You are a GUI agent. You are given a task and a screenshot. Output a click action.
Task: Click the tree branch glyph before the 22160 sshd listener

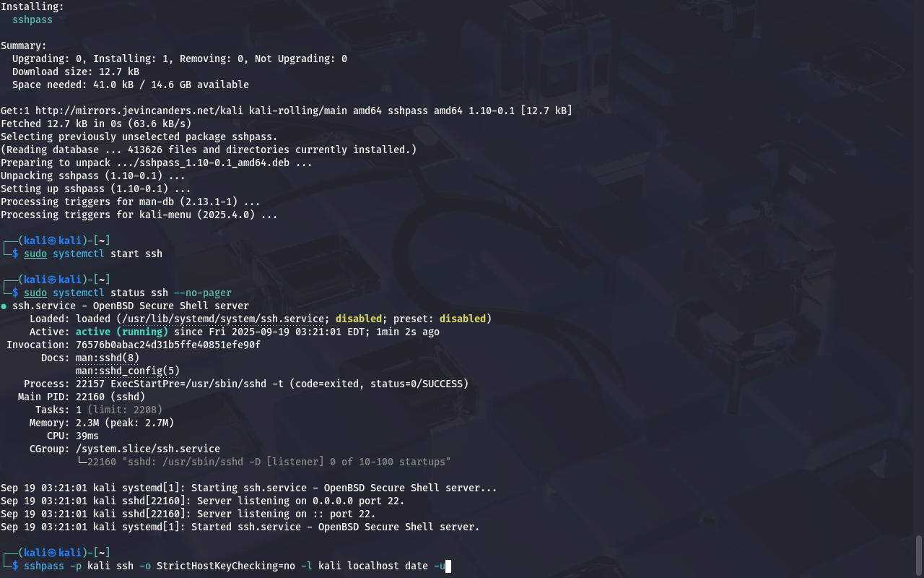[x=82, y=462]
